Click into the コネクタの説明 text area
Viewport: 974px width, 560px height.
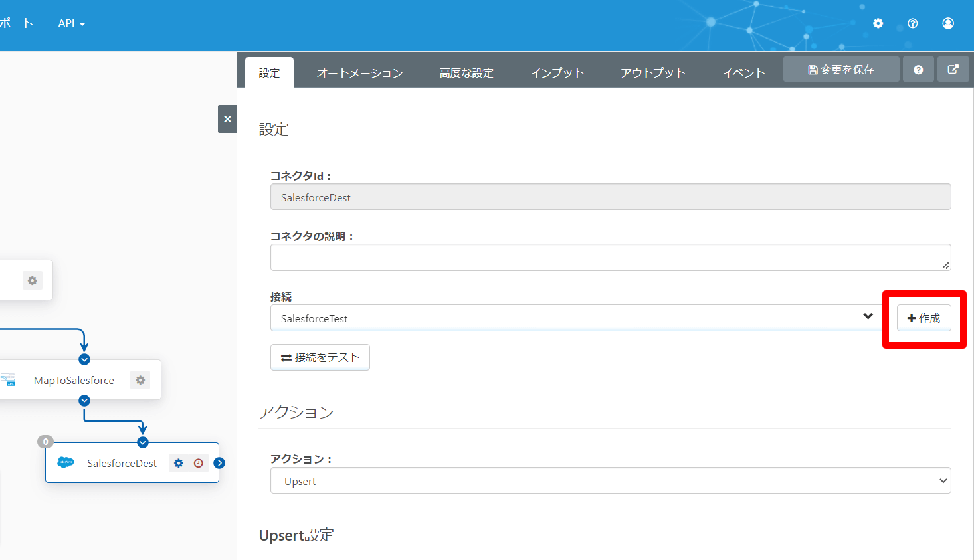pos(611,257)
